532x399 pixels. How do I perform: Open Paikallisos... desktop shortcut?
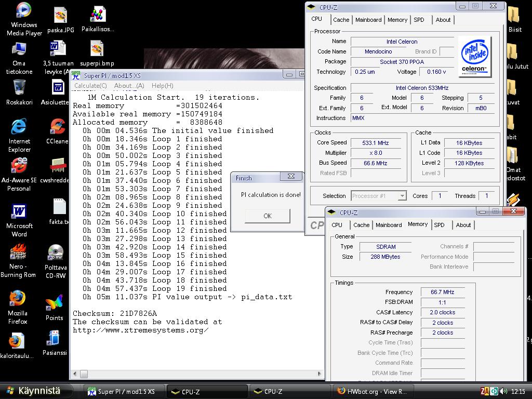98,19
